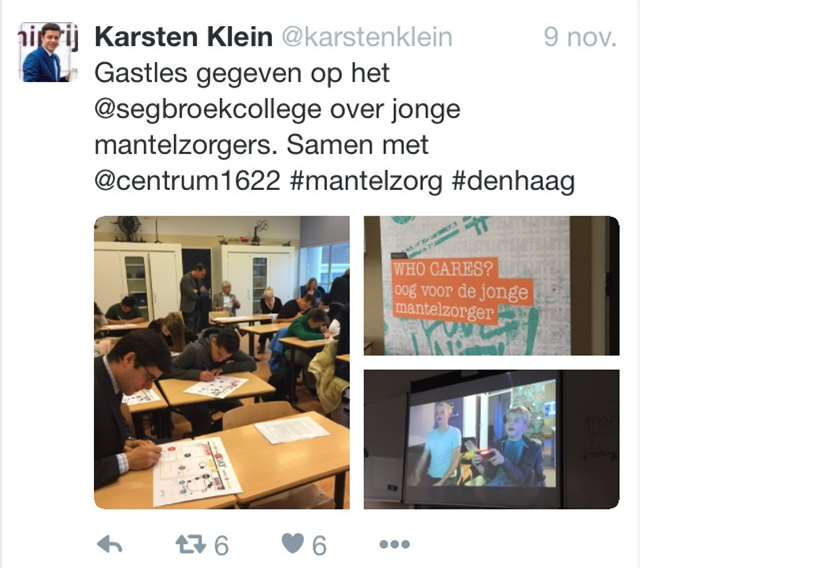The width and height of the screenshot is (814, 568).
Task: Click the like count number 6
Action: click(319, 546)
